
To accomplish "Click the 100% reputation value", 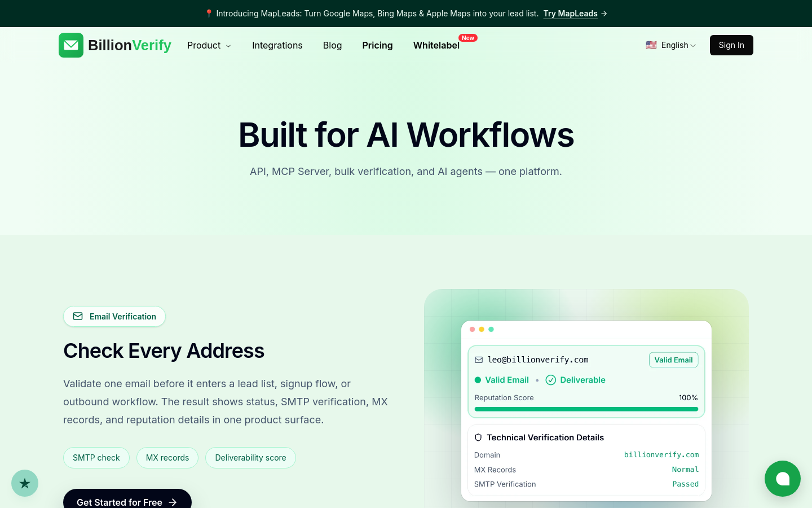I will [x=688, y=398].
